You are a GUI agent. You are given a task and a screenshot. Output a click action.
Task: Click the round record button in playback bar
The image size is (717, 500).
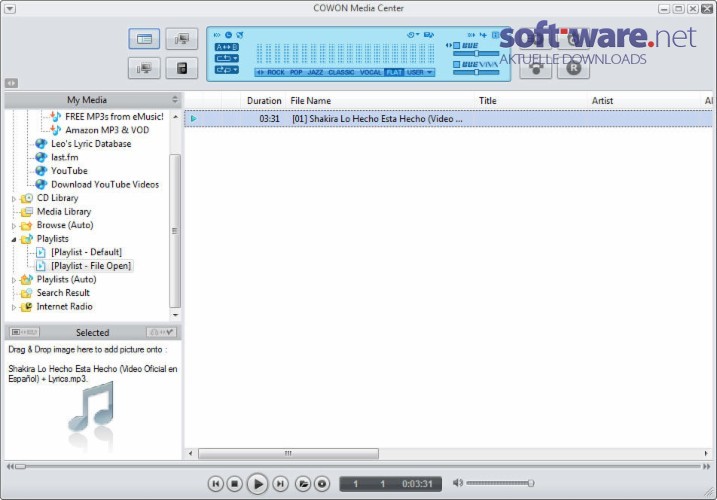coord(322,484)
